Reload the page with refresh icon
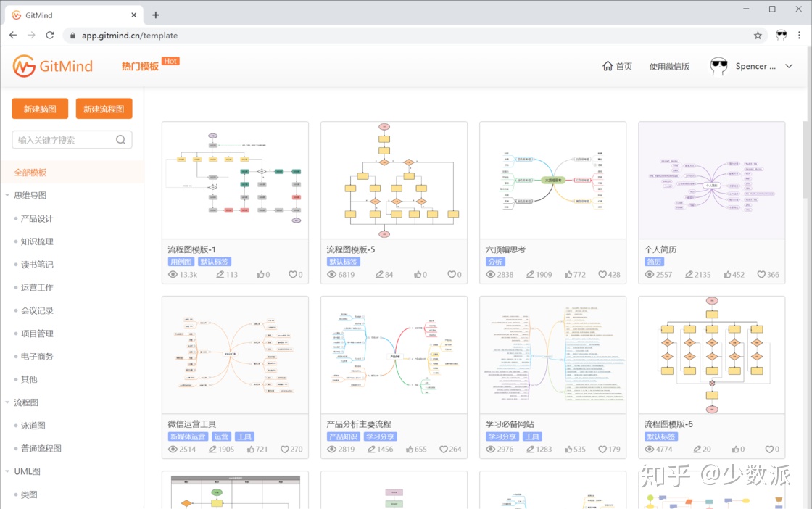Screen dimensions: 812x509 point(50,36)
